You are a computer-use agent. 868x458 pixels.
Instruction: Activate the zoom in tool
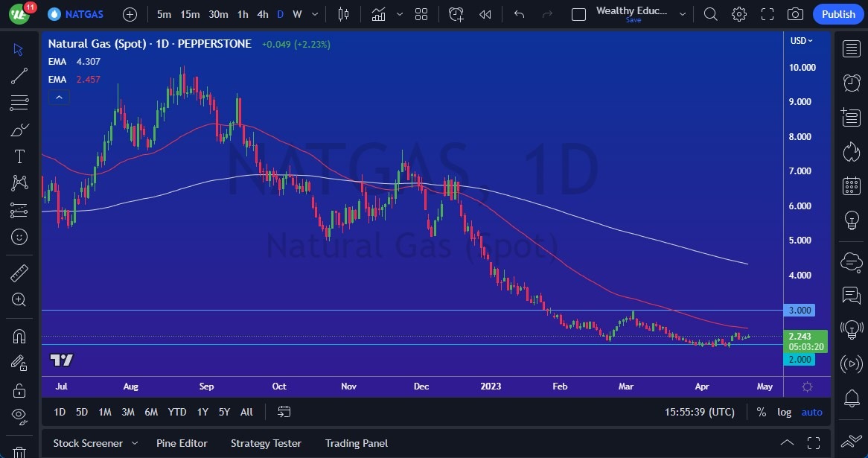click(19, 299)
